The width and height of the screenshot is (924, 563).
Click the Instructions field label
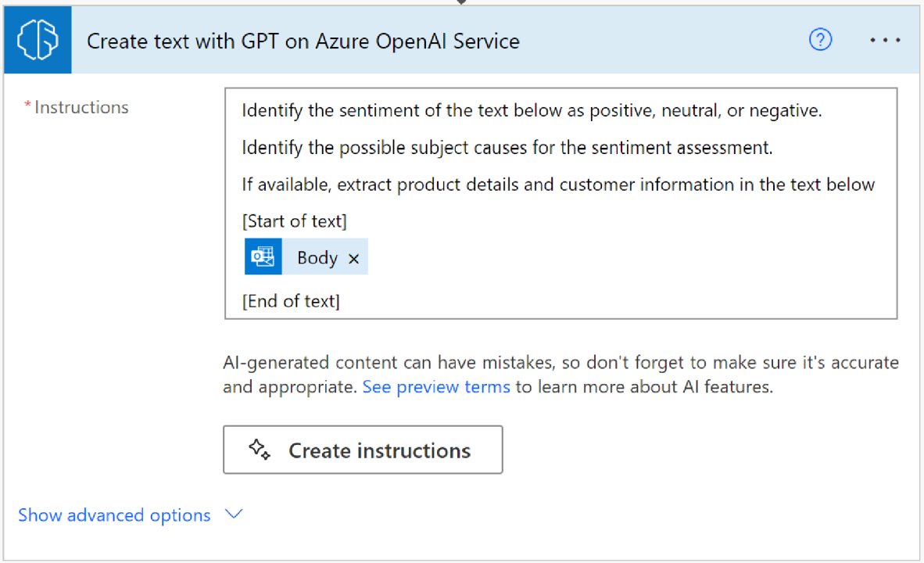81,108
